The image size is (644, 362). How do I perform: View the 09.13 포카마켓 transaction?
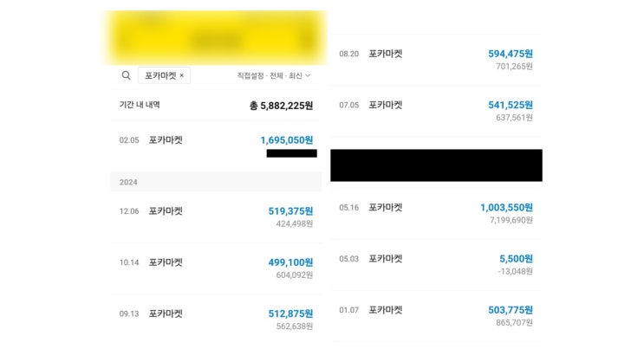[166, 313]
